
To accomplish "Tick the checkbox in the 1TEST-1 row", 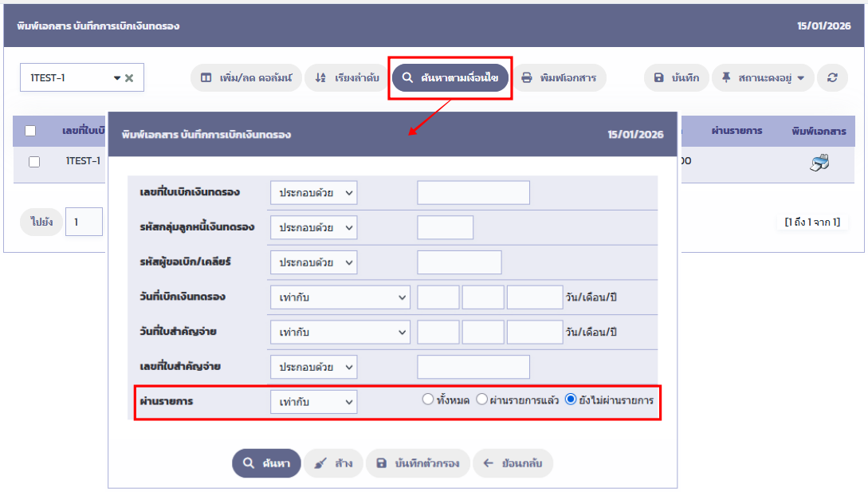I will [34, 162].
